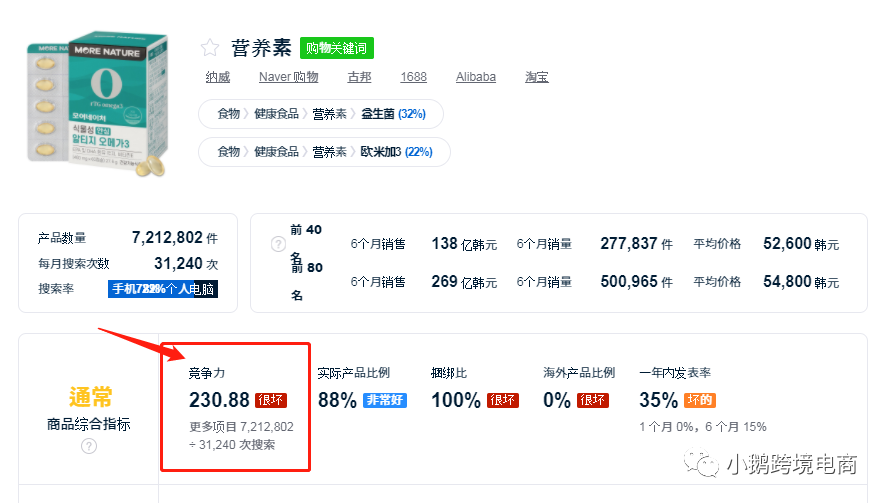Click the 手机/个人电脑 search rate bar
The image size is (886, 503).
pos(163,289)
